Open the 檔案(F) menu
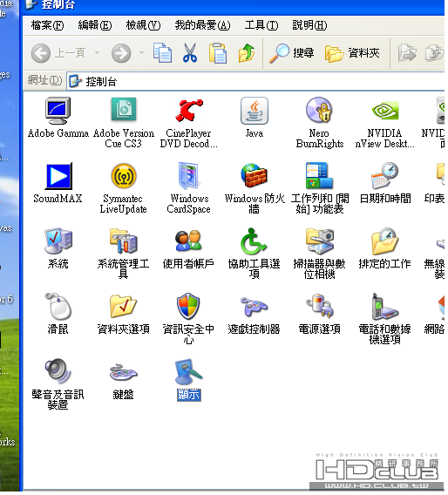The height and width of the screenshot is (495, 448). (x=47, y=25)
